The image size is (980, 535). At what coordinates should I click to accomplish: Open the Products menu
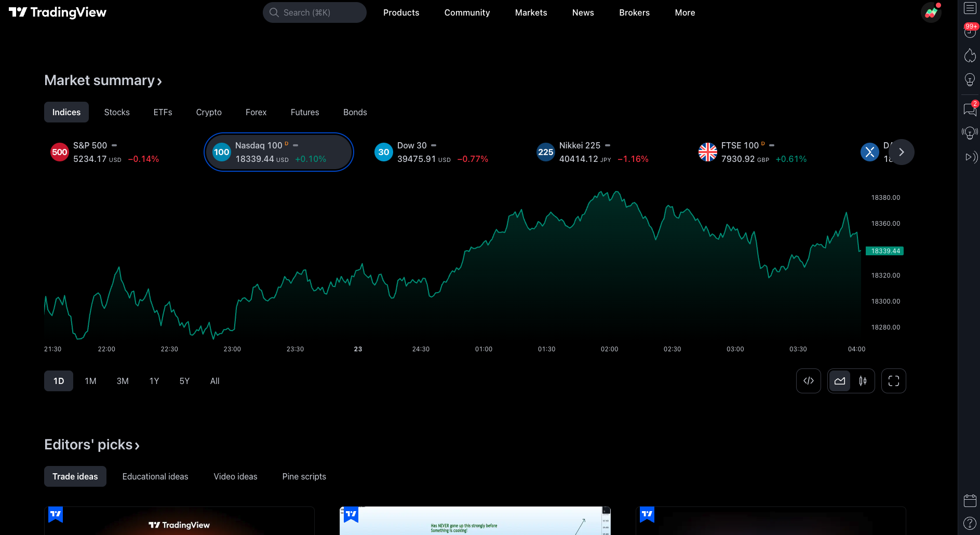(401, 12)
